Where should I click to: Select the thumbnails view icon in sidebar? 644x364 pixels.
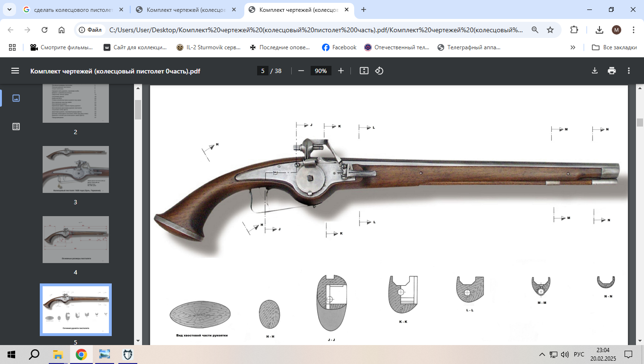click(x=16, y=98)
